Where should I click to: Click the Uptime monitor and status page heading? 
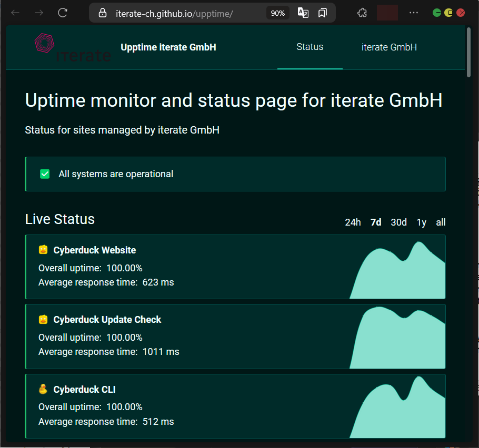[234, 100]
